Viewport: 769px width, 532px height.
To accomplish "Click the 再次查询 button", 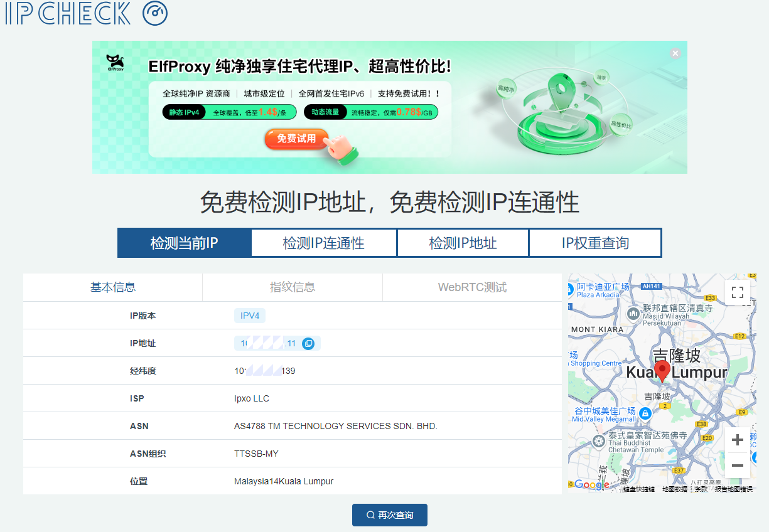I will [390, 515].
